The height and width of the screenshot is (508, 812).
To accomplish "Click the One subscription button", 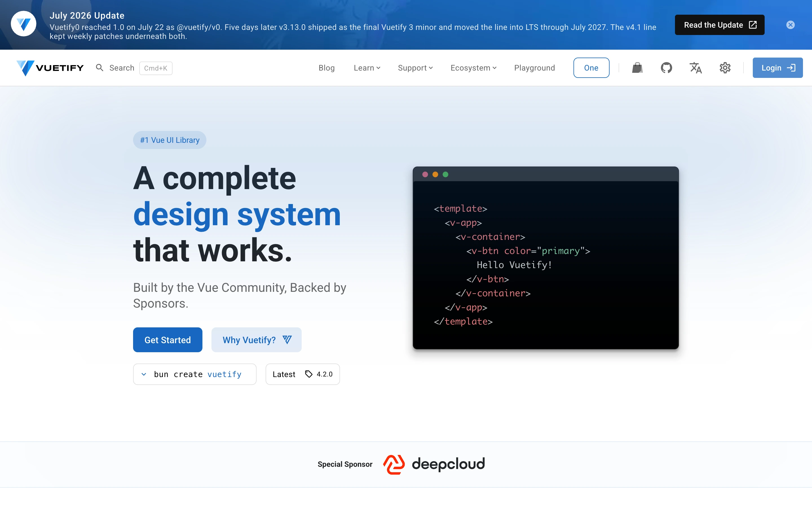I will click(x=591, y=68).
